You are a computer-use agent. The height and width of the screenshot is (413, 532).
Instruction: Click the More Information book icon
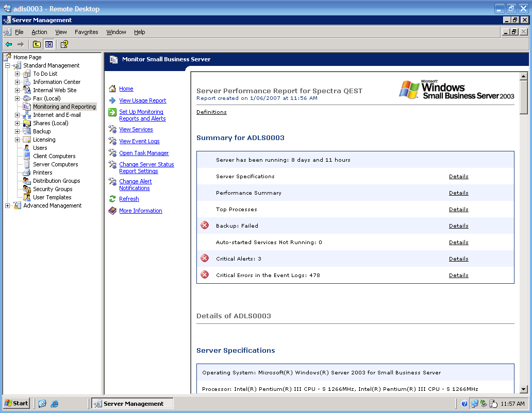(112, 211)
